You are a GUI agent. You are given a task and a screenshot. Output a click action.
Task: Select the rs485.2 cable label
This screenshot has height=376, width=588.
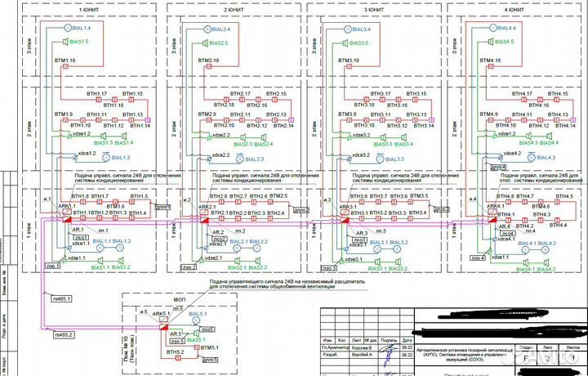(63, 335)
